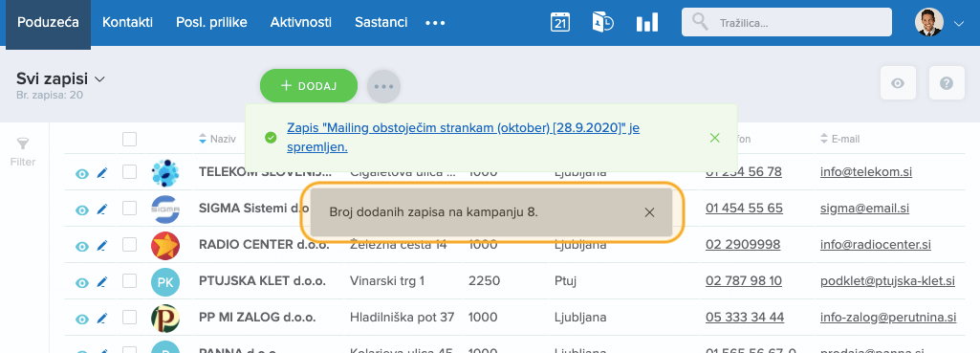Switch to the Aktivnosti tab
The height and width of the screenshot is (353, 980).
coord(300,23)
